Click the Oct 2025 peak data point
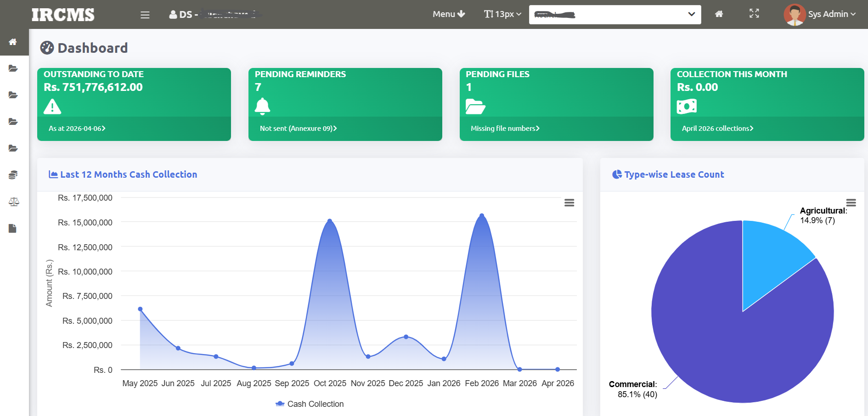Screen dimensions: 868x416 (x=330, y=221)
